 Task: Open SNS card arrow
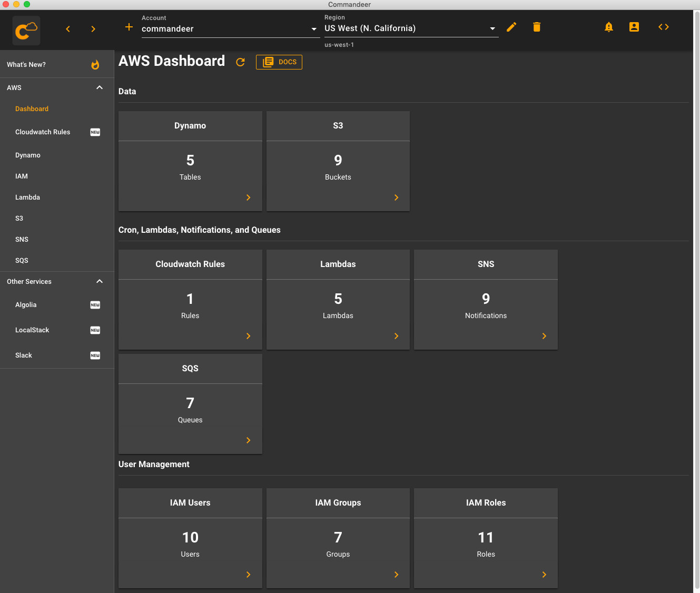[x=545, y=336]
